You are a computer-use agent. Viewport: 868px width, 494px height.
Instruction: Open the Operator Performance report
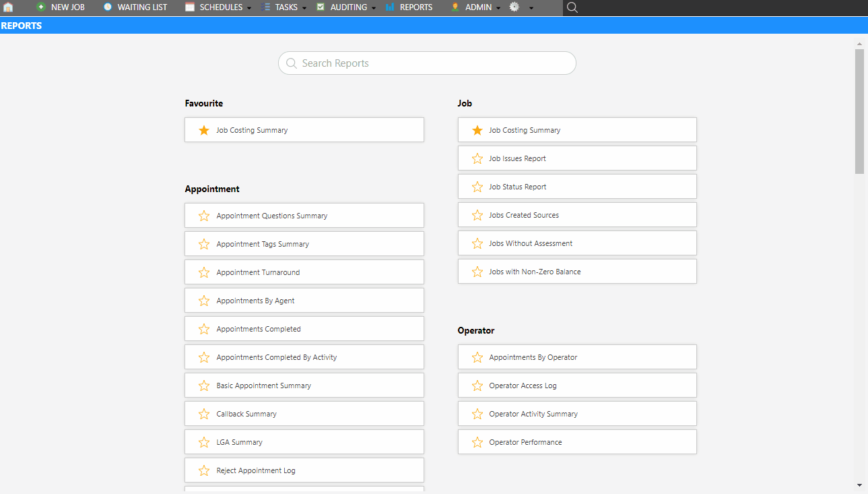point(525,442)
